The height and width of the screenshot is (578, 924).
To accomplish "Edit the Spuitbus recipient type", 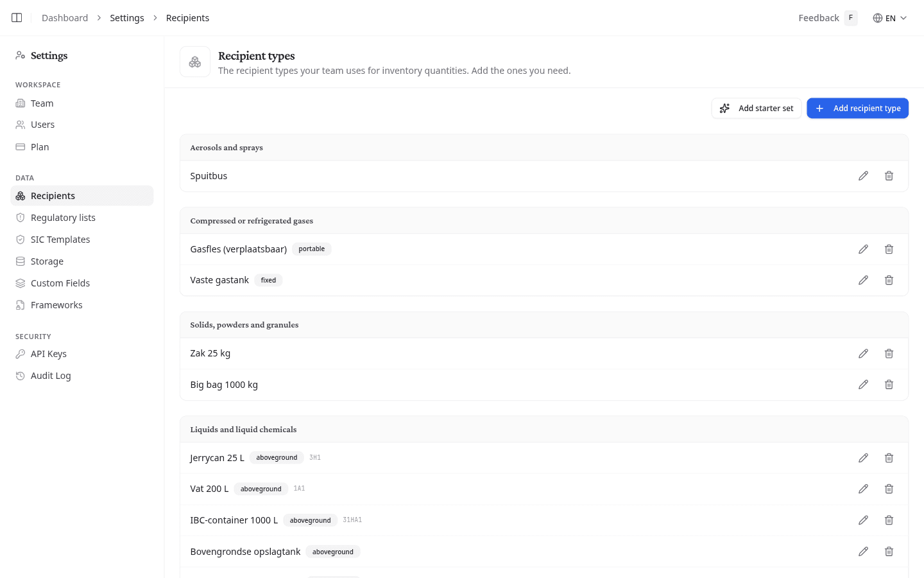I will [x=863, y=176].
